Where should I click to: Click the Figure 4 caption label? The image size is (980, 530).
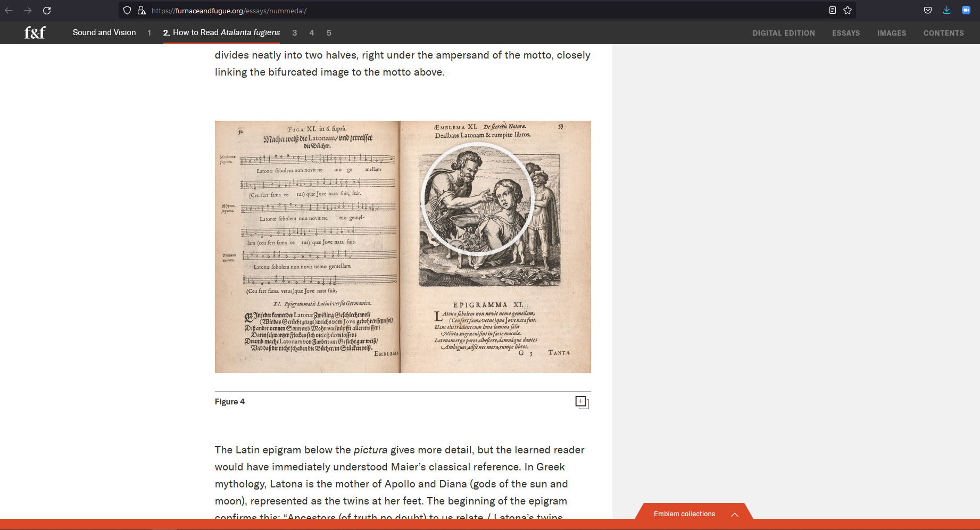(x=230, y=402)
